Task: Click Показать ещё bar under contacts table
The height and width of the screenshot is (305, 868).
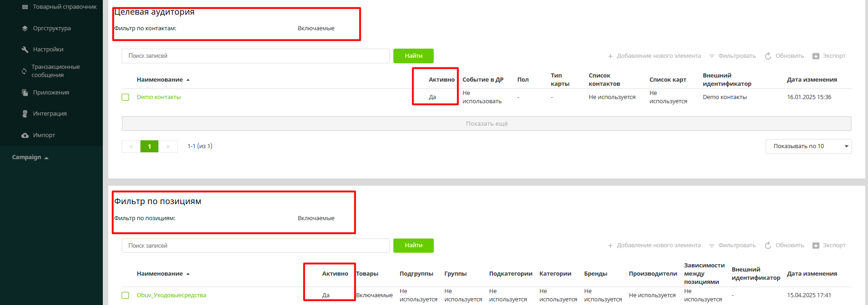Action: tap(487, 124)
